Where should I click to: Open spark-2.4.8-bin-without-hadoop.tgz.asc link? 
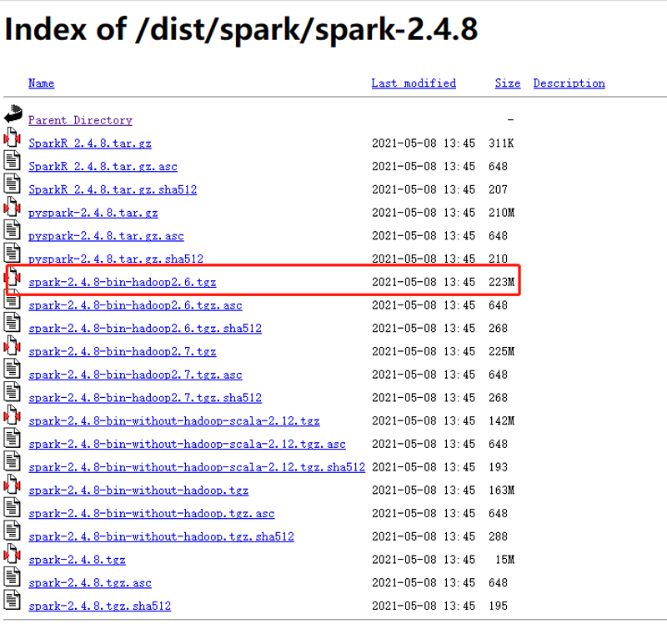pos(152,513)
